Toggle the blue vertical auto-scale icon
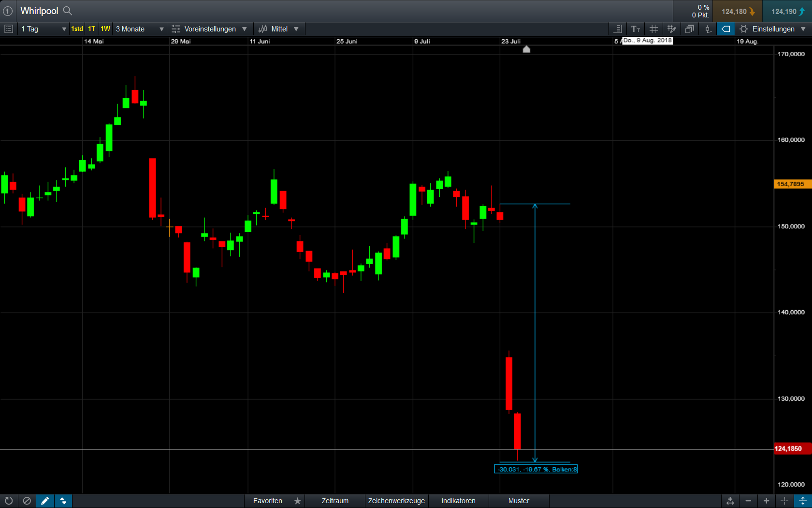The height and width of the screenshot is (508, 812). pos(803,501)
